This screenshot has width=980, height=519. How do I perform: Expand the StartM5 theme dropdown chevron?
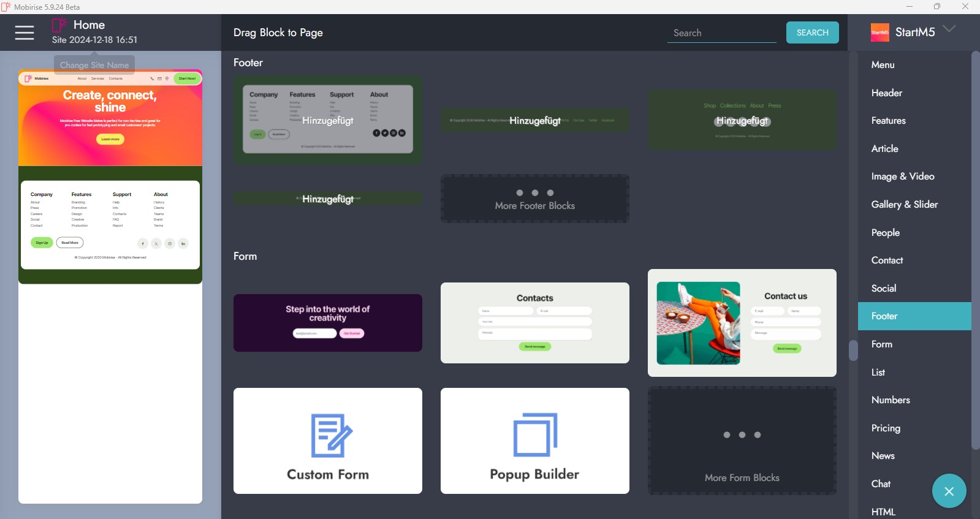pos(949,29)
